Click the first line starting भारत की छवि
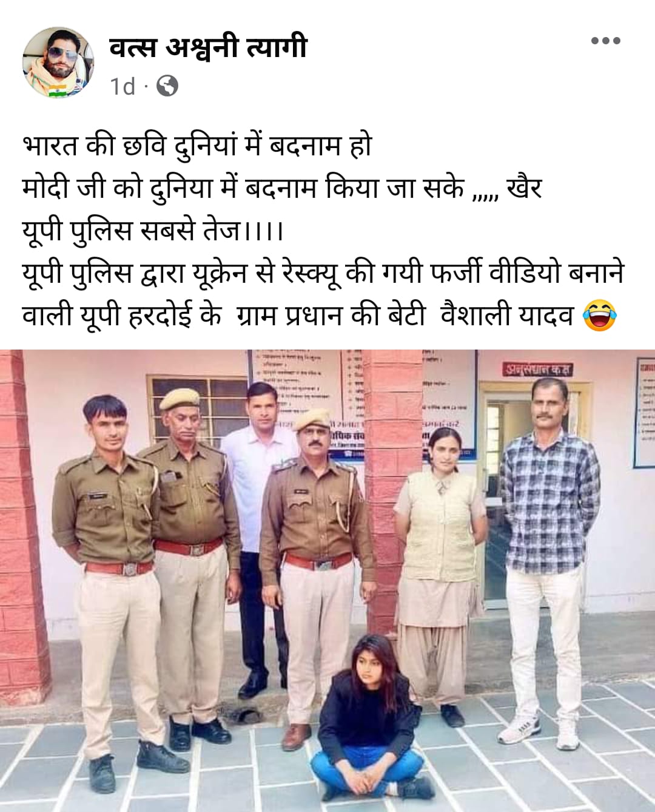This screenshot has width=655, height=812. click(196, 146)
